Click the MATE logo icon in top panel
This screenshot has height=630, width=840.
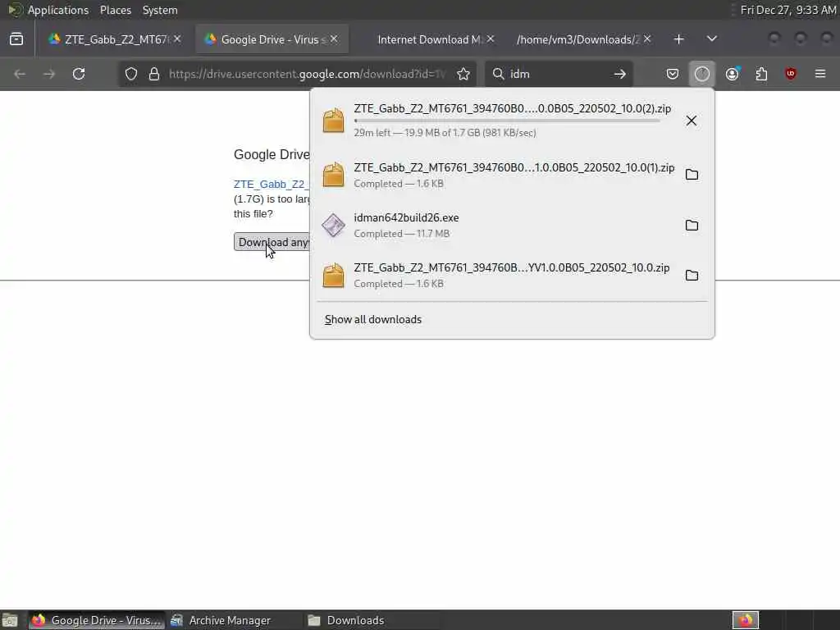coord(15,10)
